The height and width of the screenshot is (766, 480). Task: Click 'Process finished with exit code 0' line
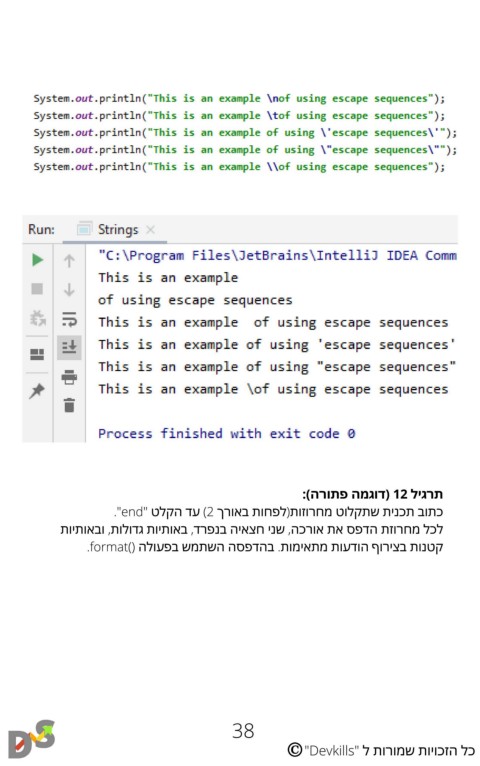tap(227, 433)
